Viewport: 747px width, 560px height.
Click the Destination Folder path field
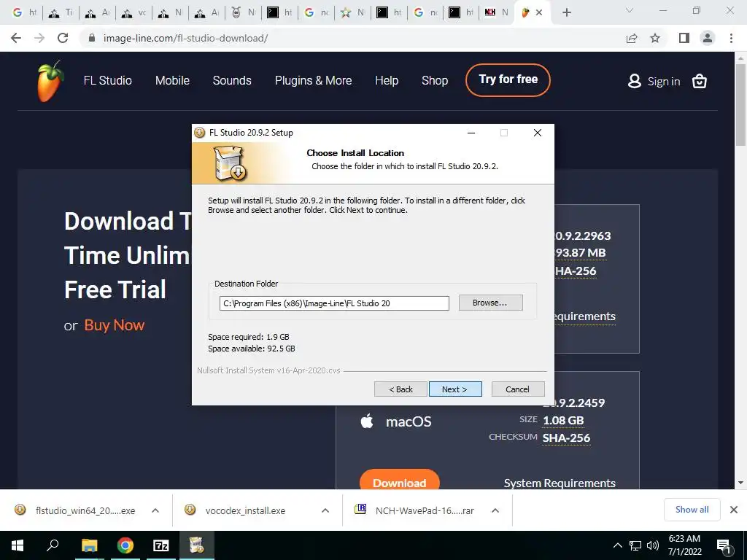click(x=334, y=303)
